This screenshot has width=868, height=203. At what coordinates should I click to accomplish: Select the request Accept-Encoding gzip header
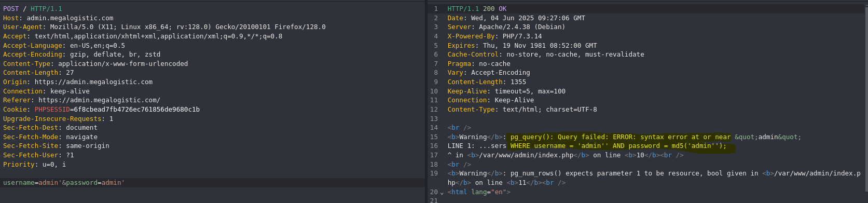(81, 55)
